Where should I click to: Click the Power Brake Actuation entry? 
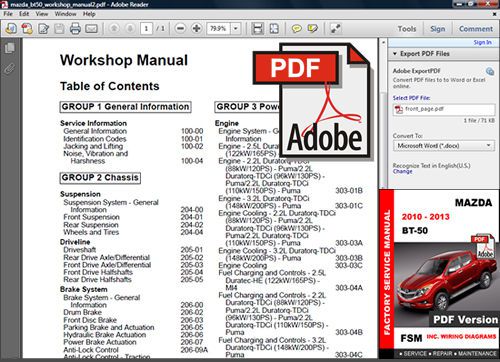100,342
